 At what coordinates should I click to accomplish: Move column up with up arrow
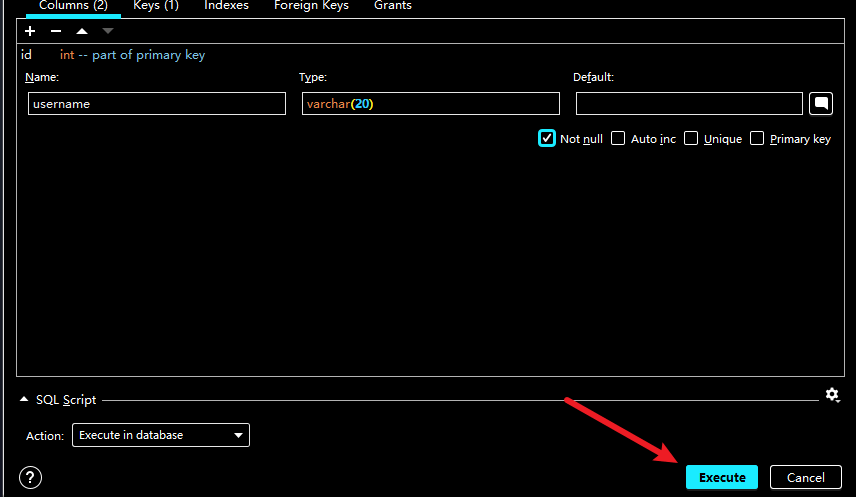(x=82, y=32)
